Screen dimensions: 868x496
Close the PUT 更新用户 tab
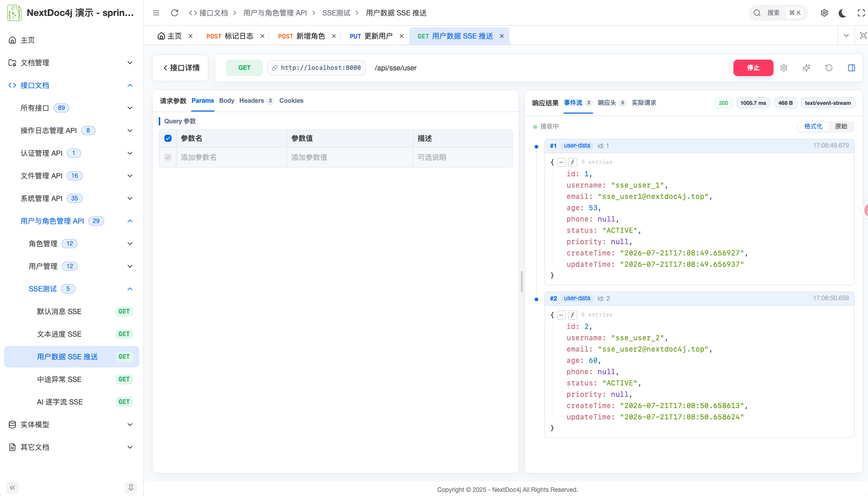[402, 36]
